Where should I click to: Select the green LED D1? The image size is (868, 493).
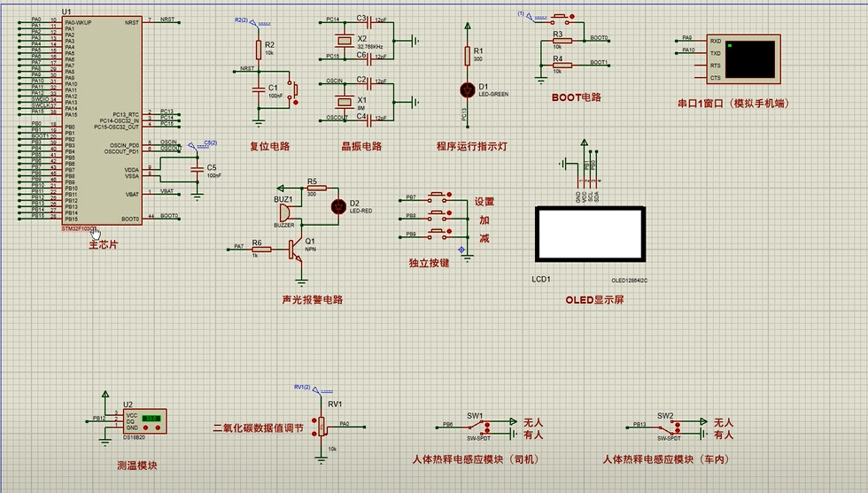468,90
